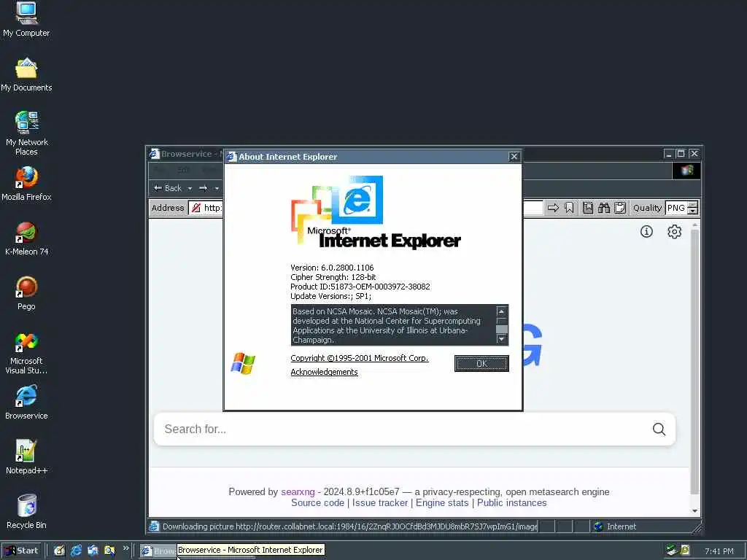
Task: Click the Forward arrow in Browservice toolbar
Action: 204,188
